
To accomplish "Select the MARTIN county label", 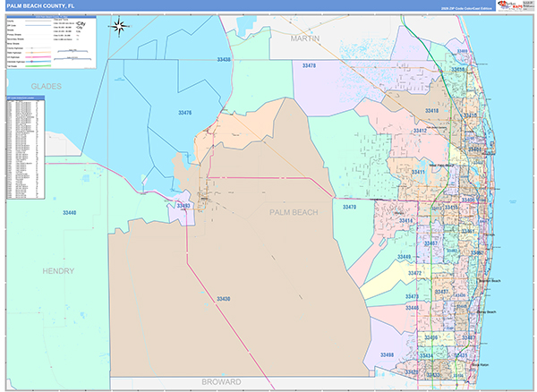I will coord(305,40).
